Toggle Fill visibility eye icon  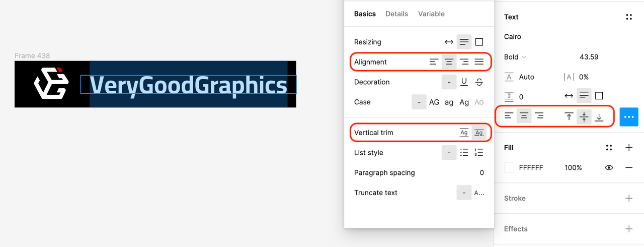(609, 168)
